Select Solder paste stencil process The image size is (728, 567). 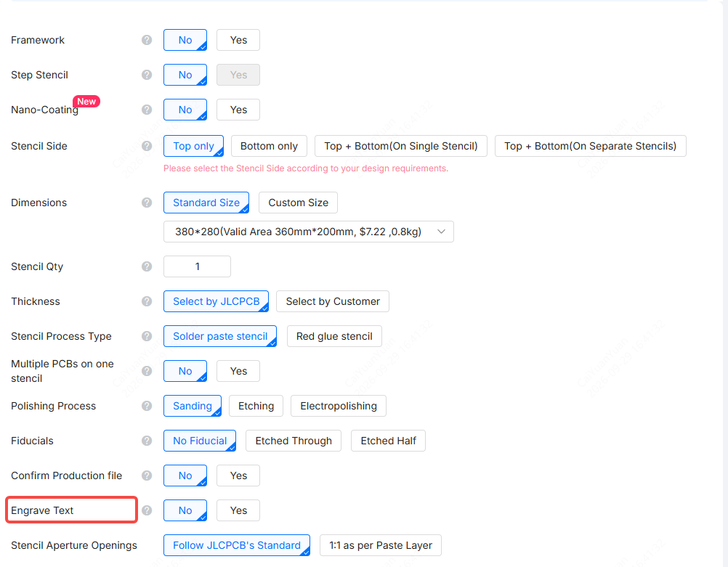click(x=220, y=336)
